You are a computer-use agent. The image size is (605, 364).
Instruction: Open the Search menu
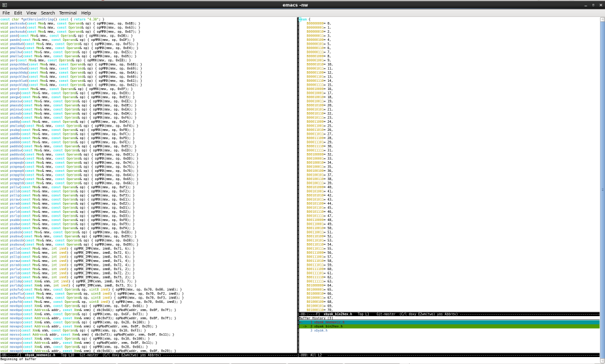[x=48, y=13]
